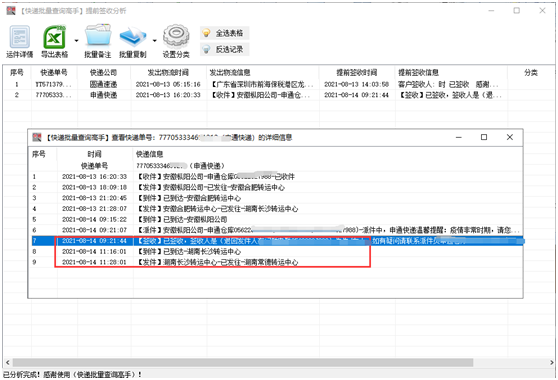The image size is (558, 380).
Task: Click the 2021-08-13 14:03:58 signing time cell
Action: [x=356, y=84]
